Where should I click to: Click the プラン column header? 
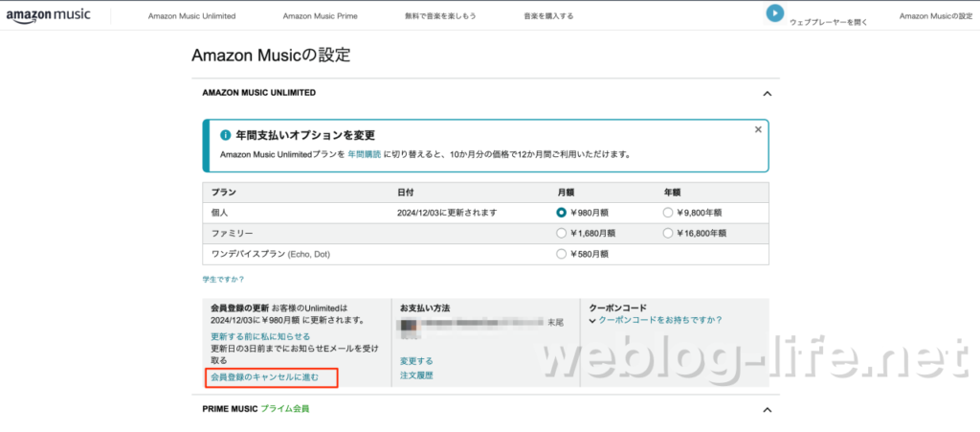(x=224, y=192)
